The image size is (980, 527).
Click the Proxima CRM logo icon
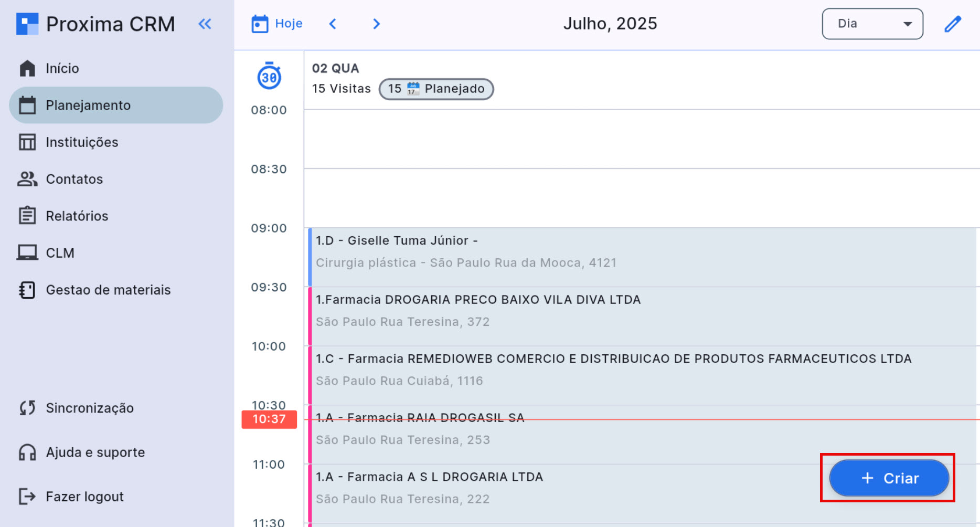coord(27,24)
